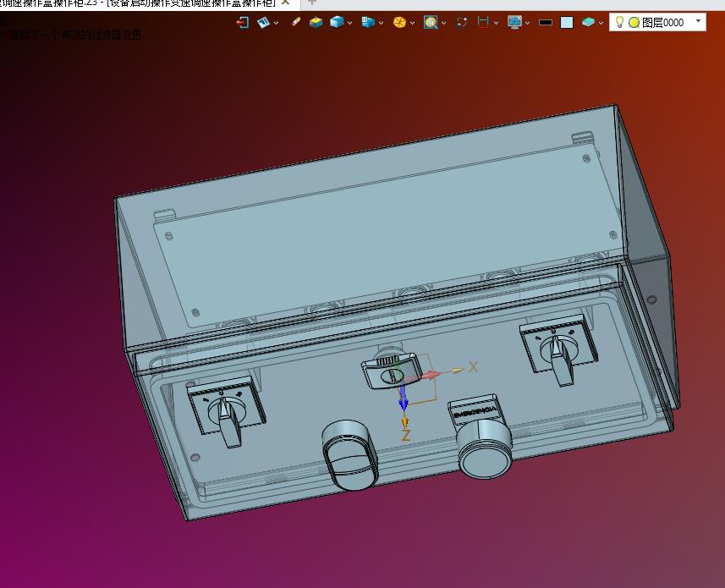
Task: Click the sheet view icon in the toolbar
Action: pyautogui.click(x=264, y=22)
